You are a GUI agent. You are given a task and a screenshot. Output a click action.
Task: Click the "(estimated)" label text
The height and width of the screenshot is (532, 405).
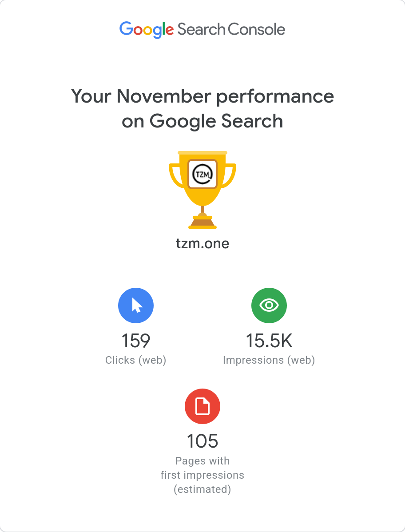tap(202, 489)
